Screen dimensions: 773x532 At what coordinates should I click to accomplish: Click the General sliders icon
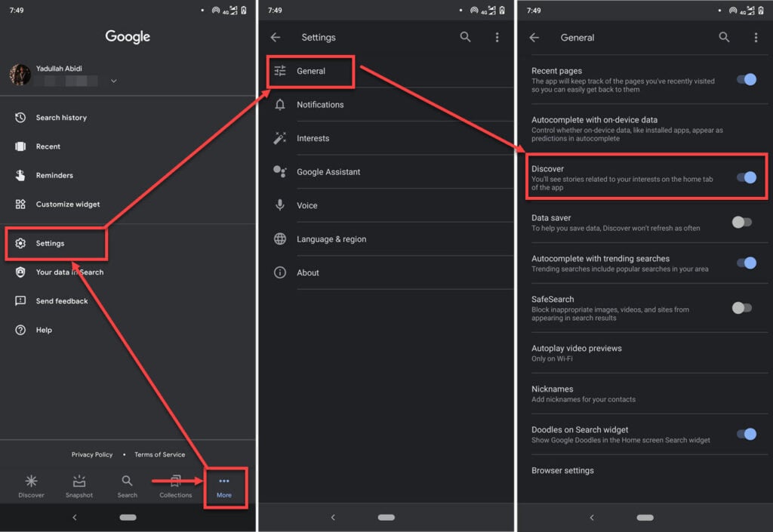point(279,71)
